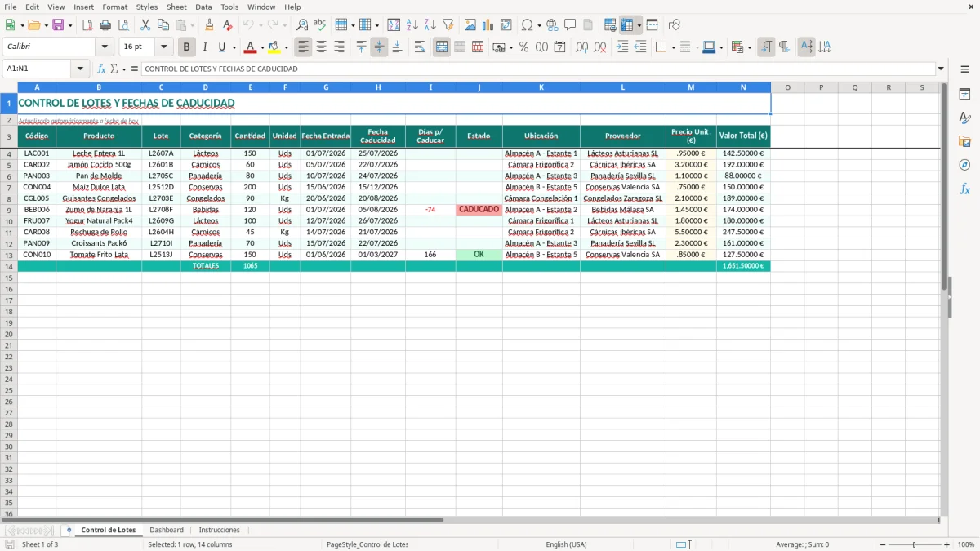Activate Clone Formatting paintbrush
The width and height of the screenshot is (980, 551).
pos(209,25)
